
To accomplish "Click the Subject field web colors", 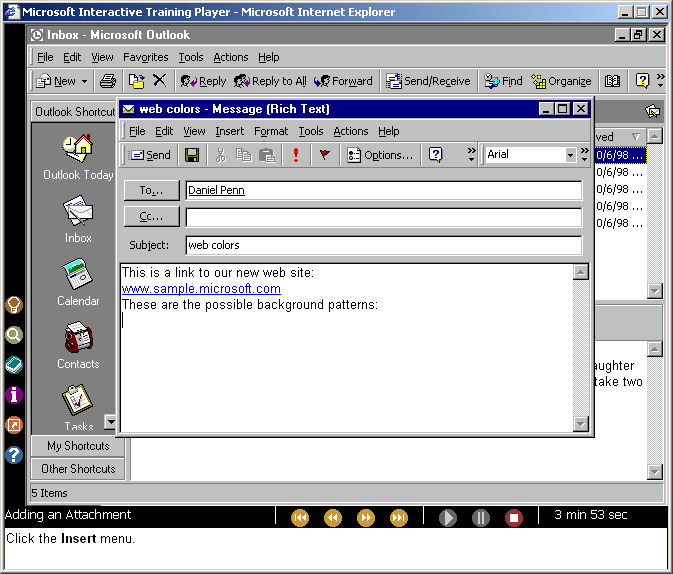I will [384, 245].
